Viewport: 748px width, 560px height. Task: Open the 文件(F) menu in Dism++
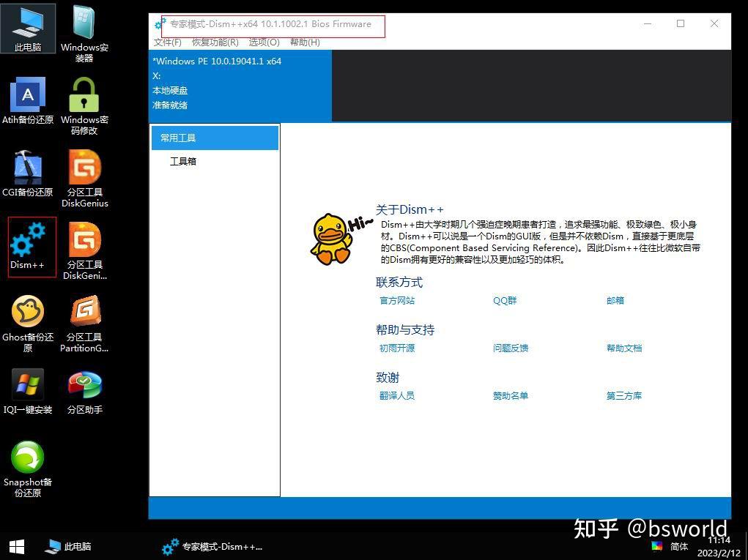167,42
